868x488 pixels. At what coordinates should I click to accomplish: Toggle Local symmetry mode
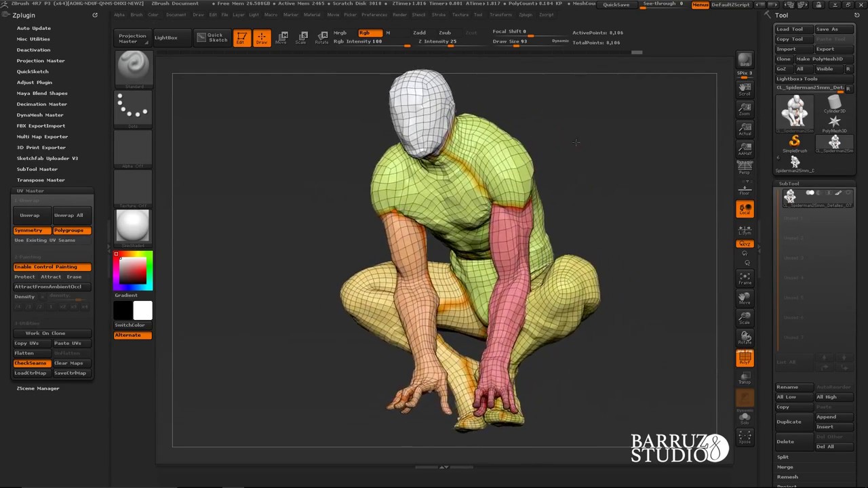point(745,209)
